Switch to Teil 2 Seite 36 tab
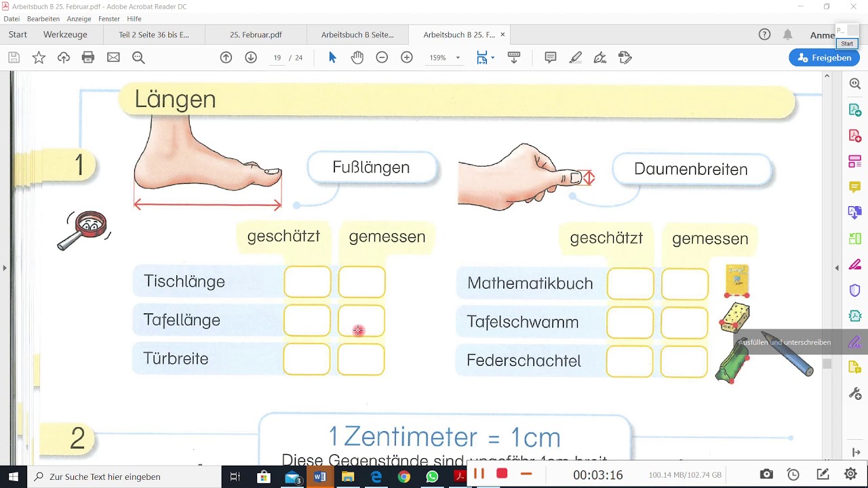This screenshot has height=488, width=868. tap(154, 35)
